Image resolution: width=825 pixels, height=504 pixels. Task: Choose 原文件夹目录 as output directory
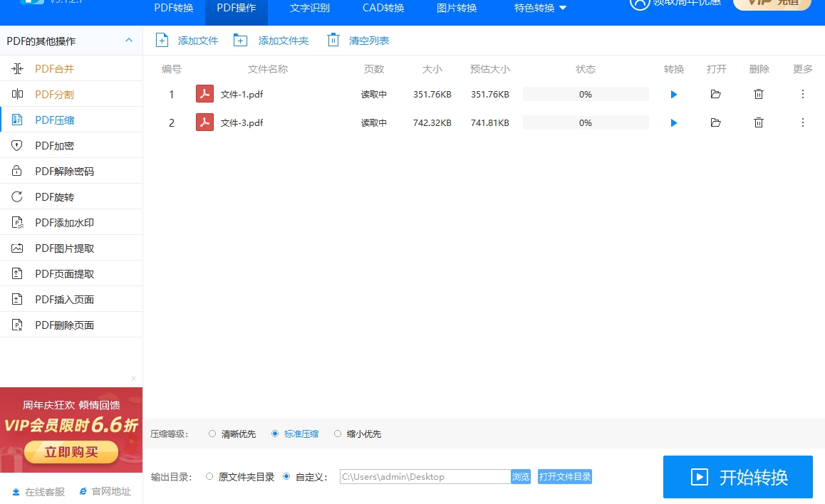[209, 477]
